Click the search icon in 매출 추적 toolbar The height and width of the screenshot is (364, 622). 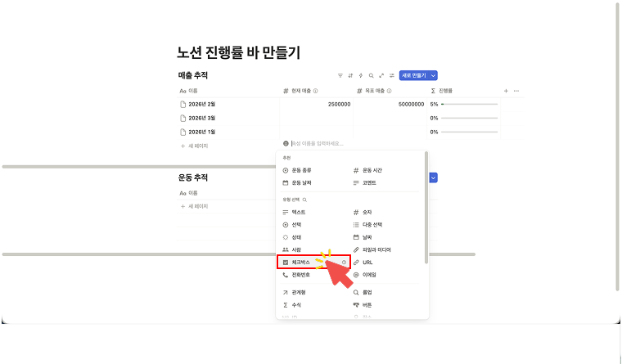coord(371,75)
